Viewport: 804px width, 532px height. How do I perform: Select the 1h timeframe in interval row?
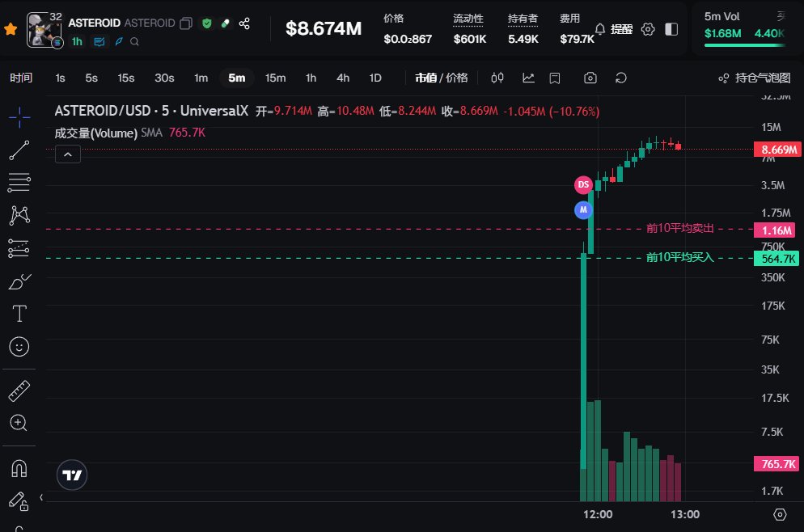coord(311,78)
